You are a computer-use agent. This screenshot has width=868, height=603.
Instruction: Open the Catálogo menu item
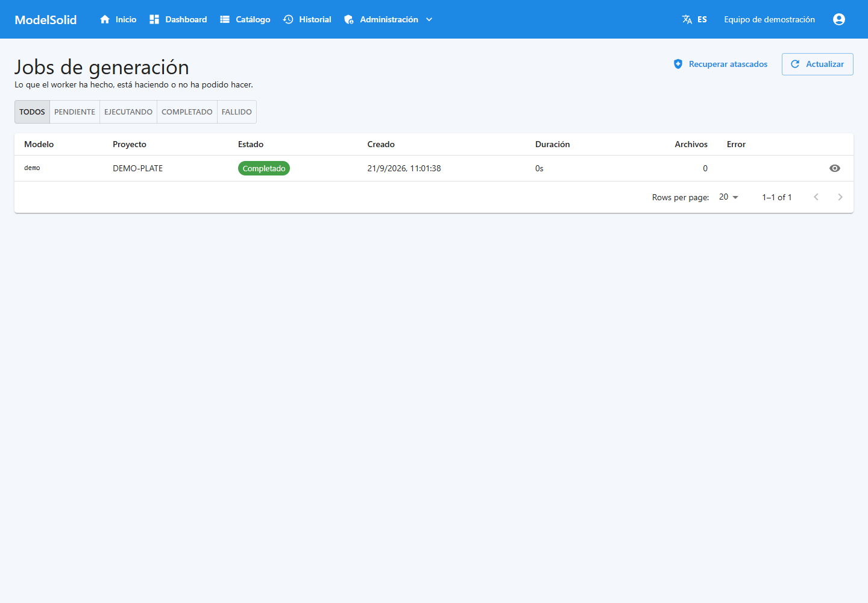[245, 19]
